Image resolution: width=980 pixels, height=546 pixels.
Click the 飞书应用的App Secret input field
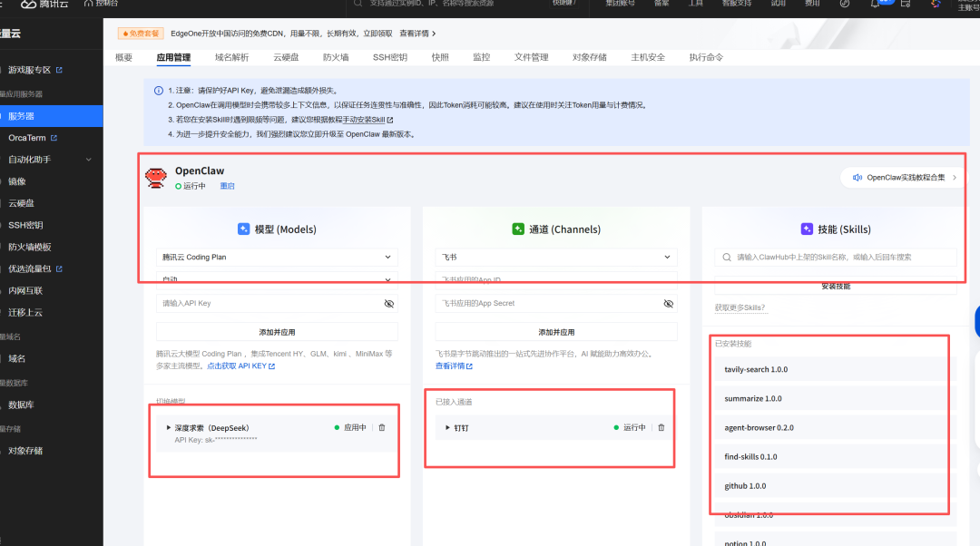[556, 304]
